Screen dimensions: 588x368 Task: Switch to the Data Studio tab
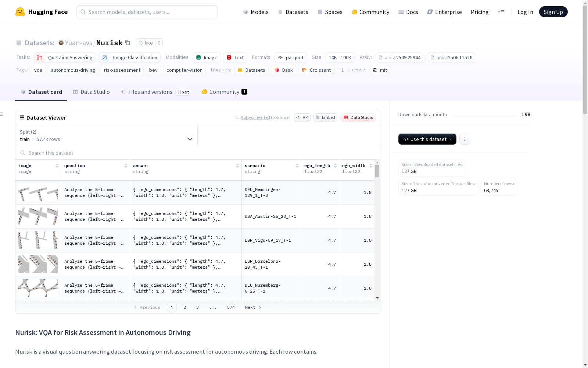(91, 92)
